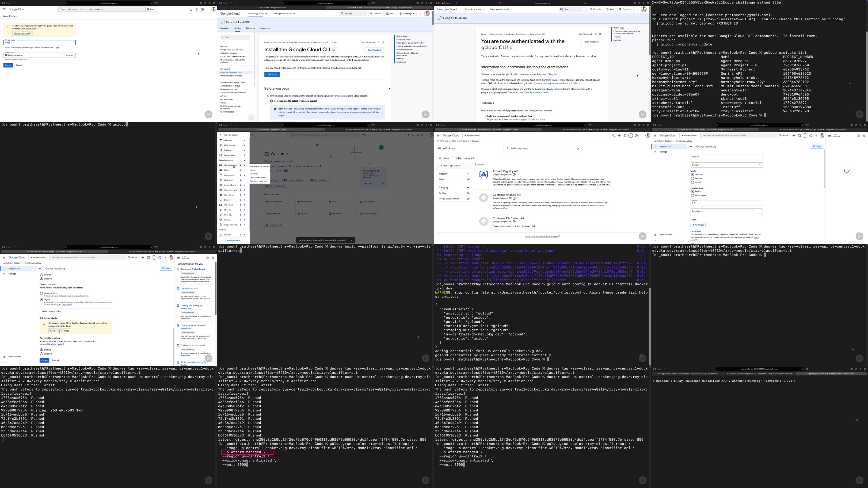
Task: Select the Delete artifacts cleanup radio
Action: click(x=42, y=294)
